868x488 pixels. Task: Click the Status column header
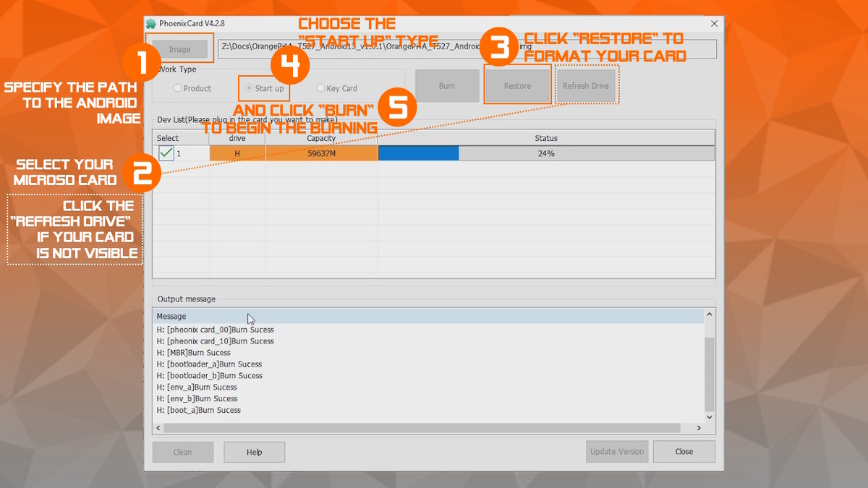(546, 138)
